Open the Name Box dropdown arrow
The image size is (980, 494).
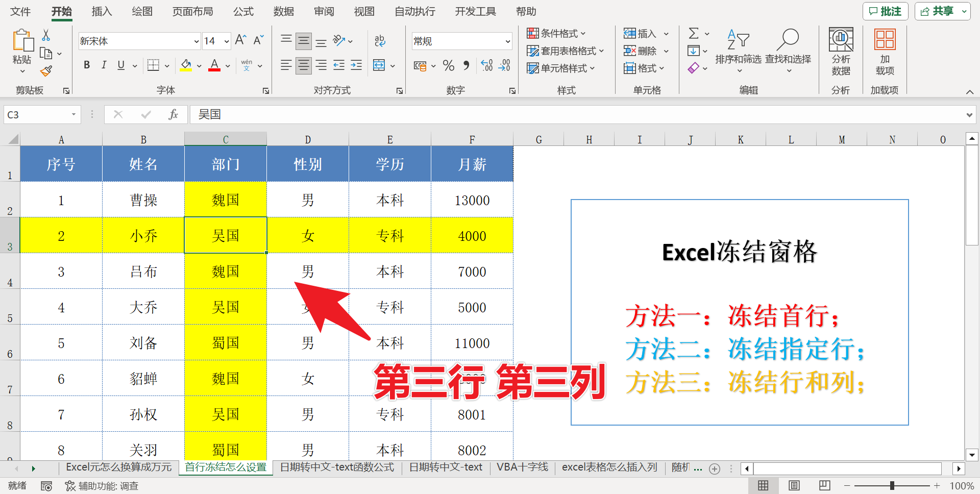click(74, 114)
